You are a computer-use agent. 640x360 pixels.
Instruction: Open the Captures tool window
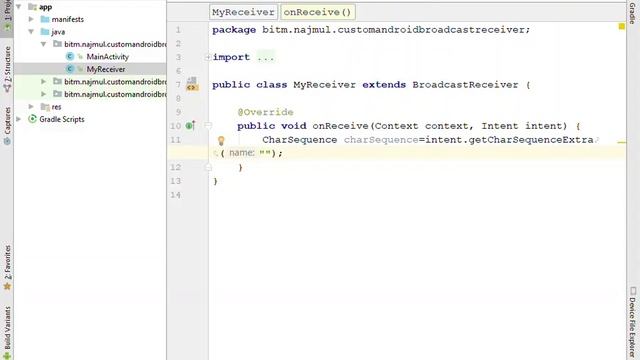coord(7,126)
